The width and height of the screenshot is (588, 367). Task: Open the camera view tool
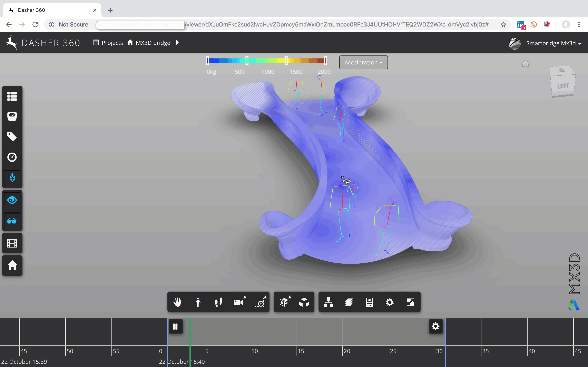click(239, 302)
